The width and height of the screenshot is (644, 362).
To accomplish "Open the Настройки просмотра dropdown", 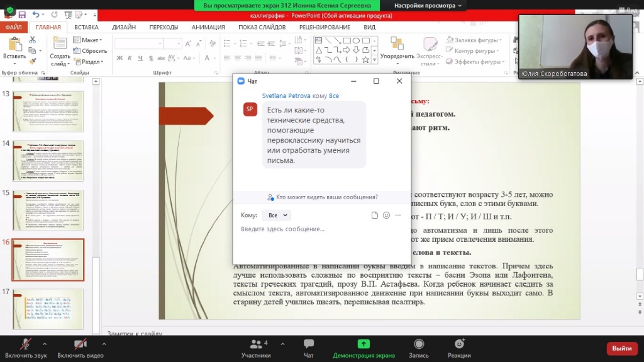I will 428,5.
